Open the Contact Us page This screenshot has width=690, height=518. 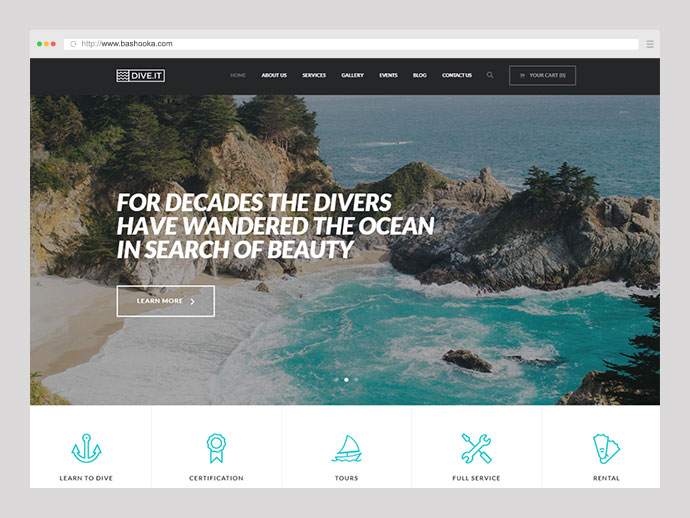457,75
